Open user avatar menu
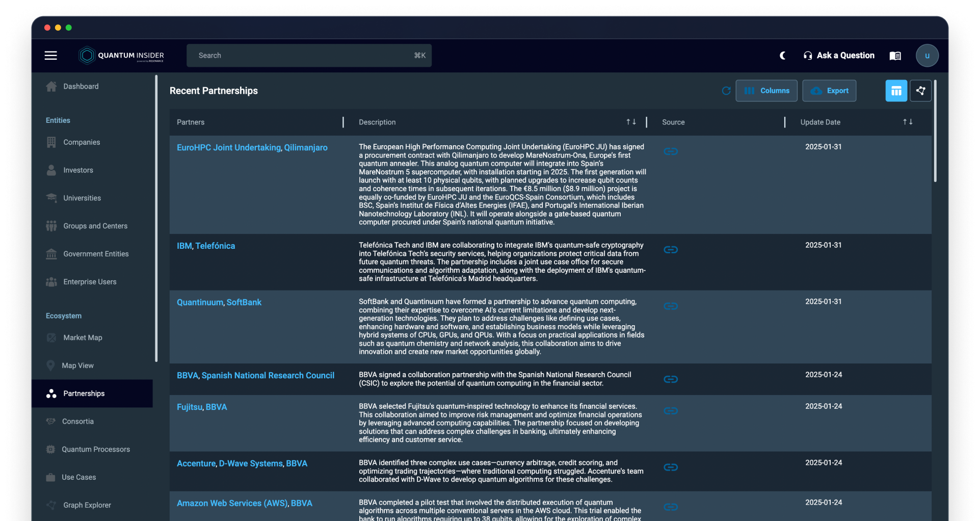This screenshot has width=980, height=521. [927, 56]
